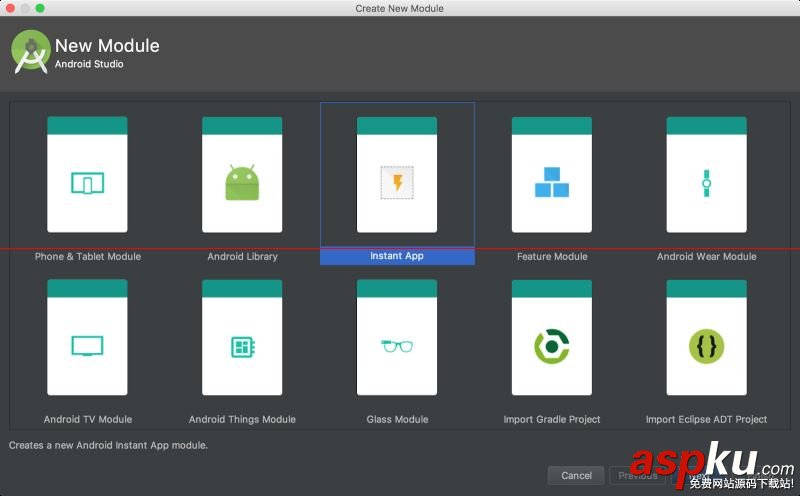Close the Create New Module window
The height and width of the screenshot is (496, 800).
tap(10, 8)
